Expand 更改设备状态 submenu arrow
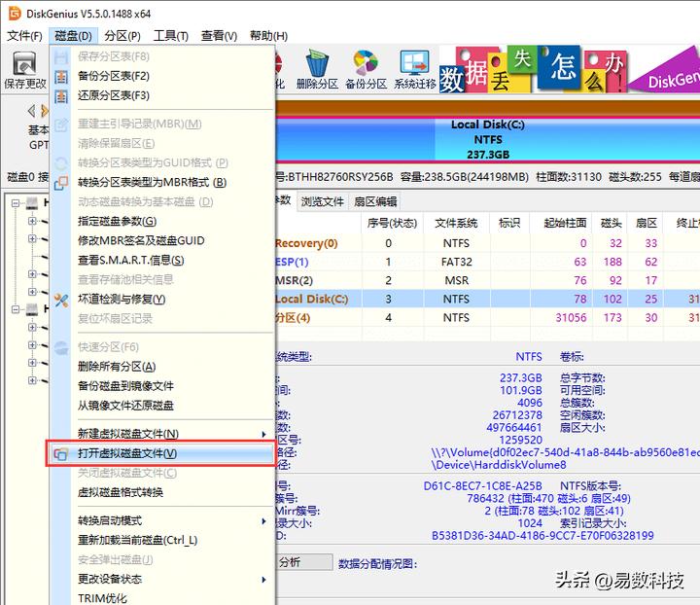The height and width of the screenshot is (605, 700). pos(263,580)
